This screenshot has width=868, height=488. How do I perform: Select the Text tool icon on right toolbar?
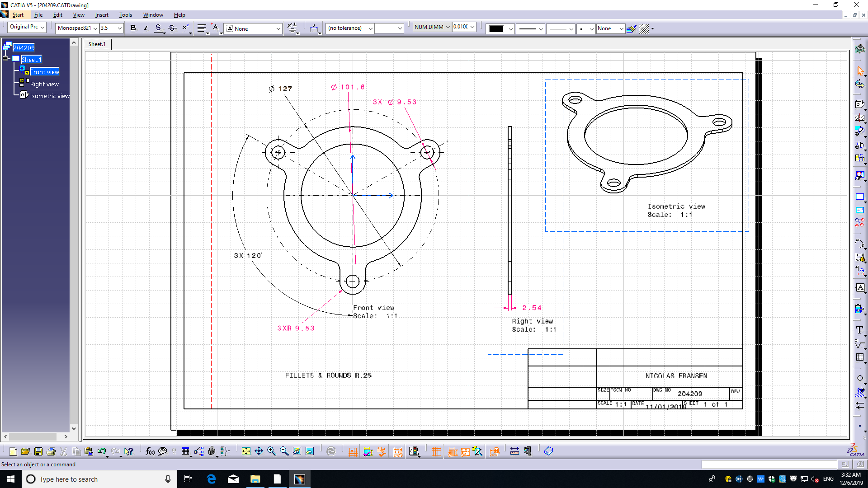click(x=859, y=330)
